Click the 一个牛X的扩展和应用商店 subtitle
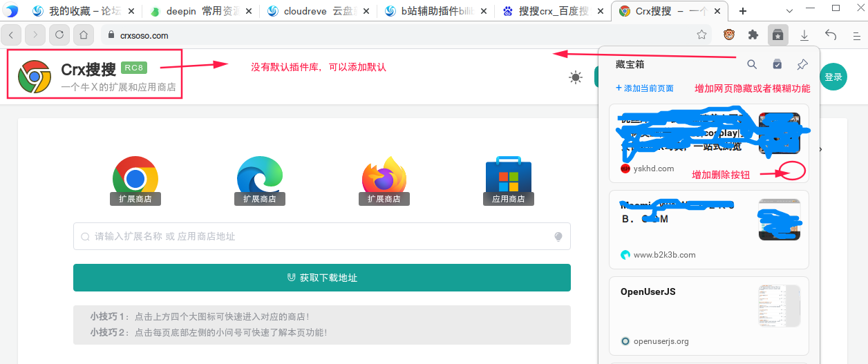 point(118,88)
